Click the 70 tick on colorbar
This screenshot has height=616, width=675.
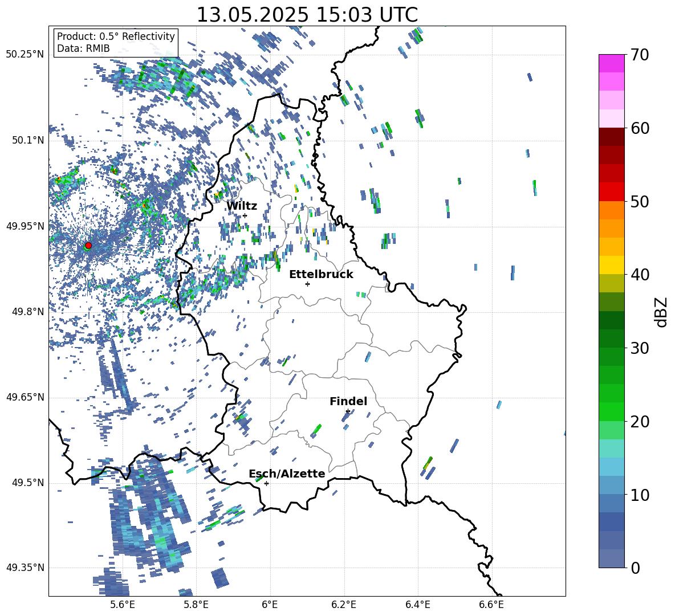[640, 55]
